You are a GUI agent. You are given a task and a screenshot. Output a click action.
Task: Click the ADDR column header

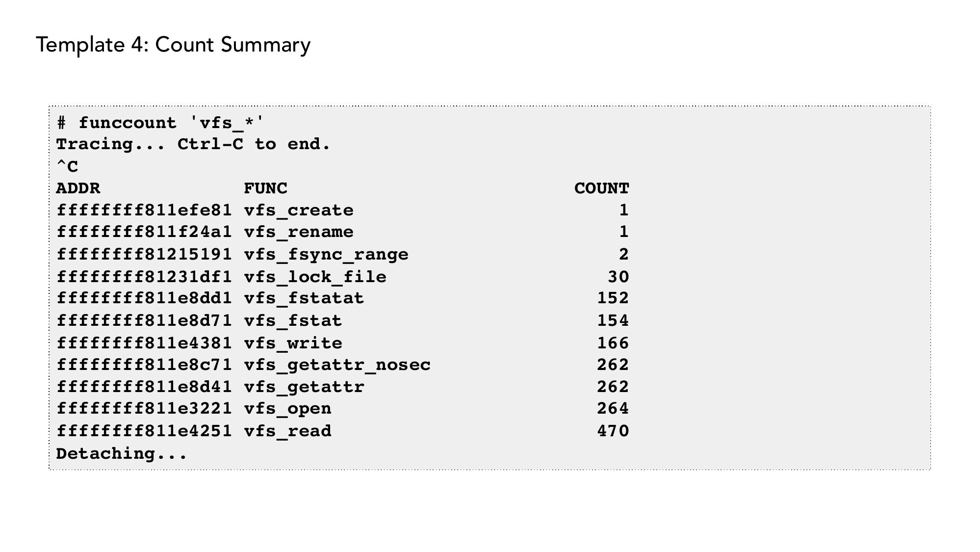(x=78, y=188)
